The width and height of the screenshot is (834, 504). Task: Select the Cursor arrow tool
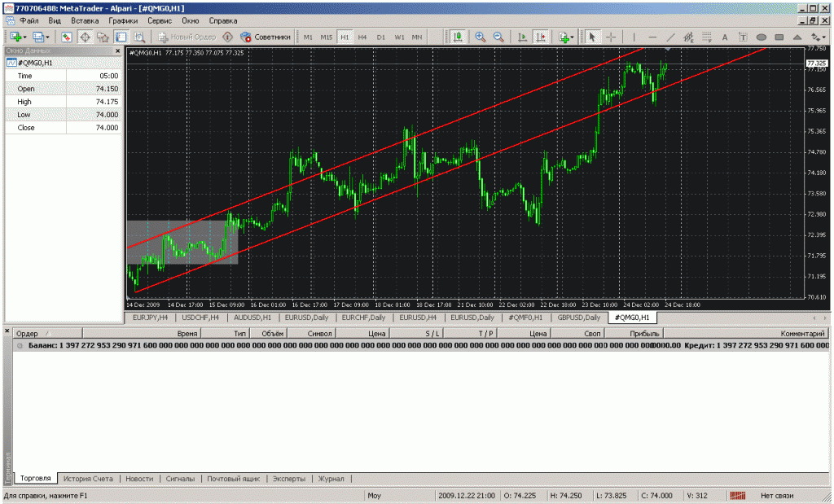pos(592,37)
